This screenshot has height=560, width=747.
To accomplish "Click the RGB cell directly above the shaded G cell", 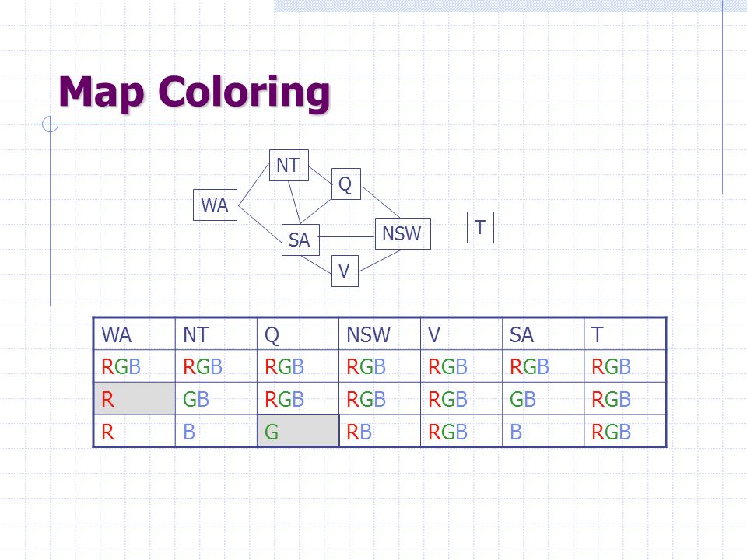I will pos(298,398).
